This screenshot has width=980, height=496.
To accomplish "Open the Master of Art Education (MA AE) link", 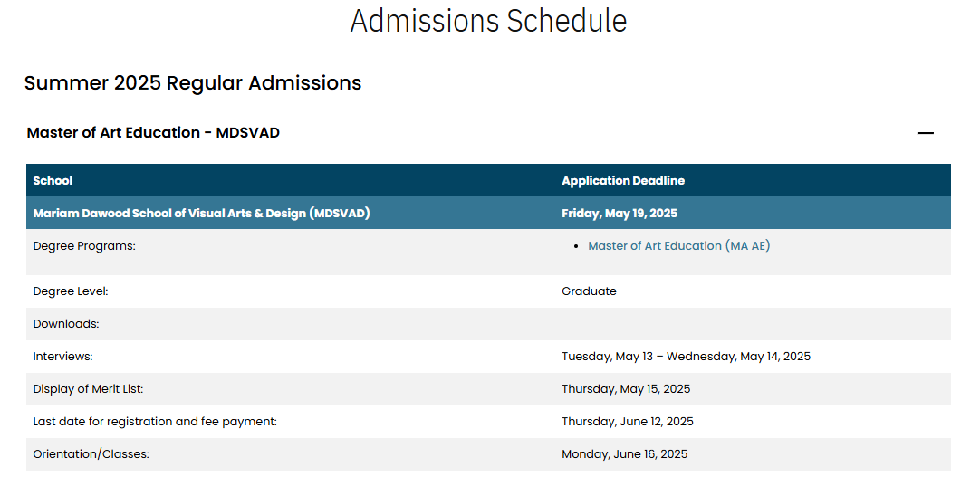I will 678,246.
